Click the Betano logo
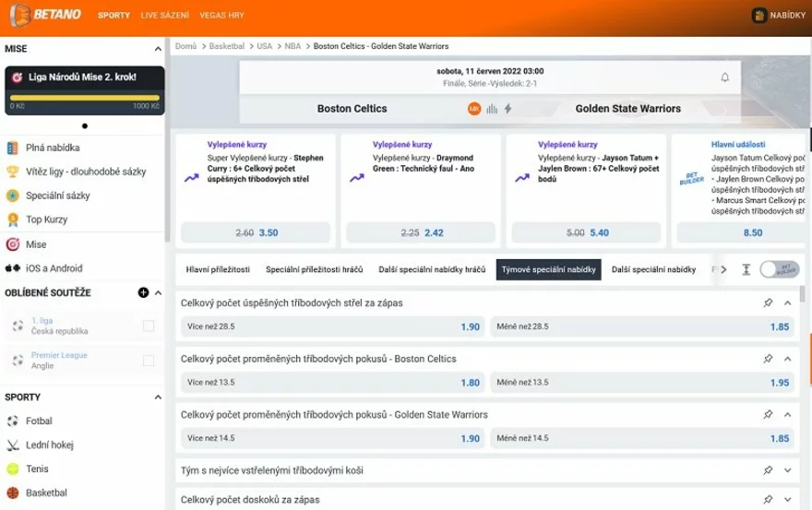Screen dimensions: 812x510 (45, 15)
